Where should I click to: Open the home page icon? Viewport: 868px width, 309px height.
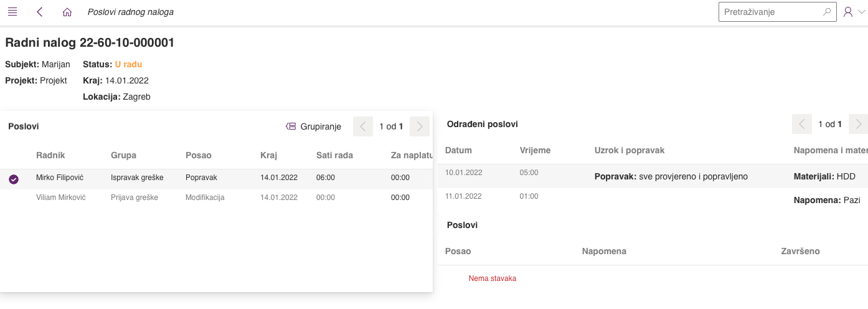pos(67,12)
